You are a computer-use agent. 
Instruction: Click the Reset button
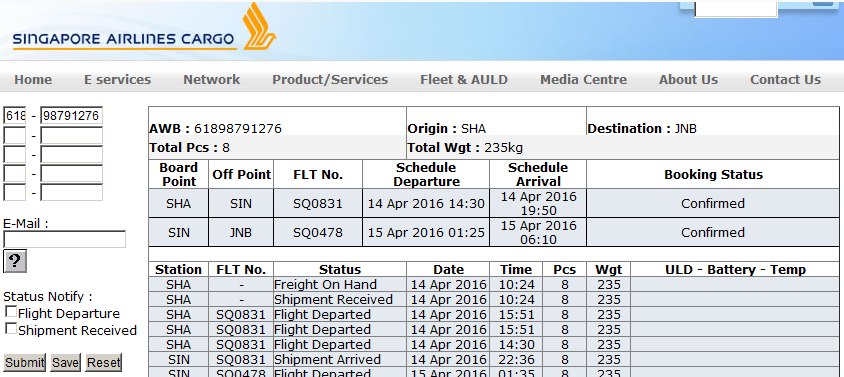point(103,362)
